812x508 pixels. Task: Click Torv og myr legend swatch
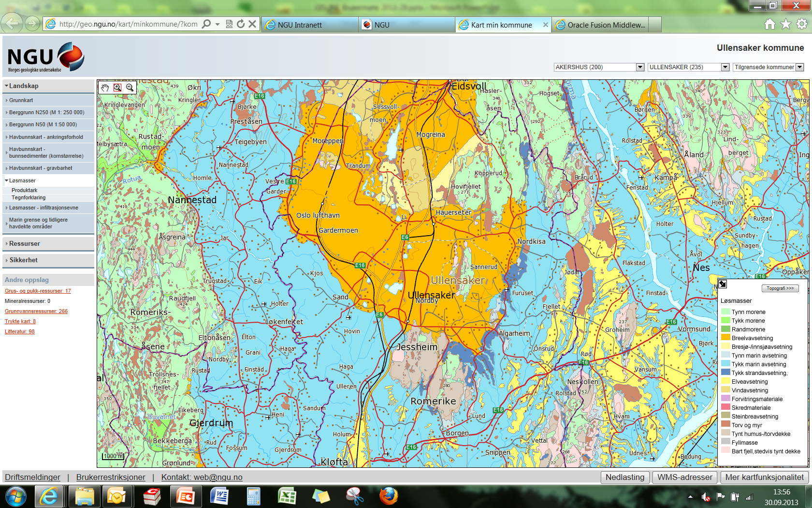(725, 425)
